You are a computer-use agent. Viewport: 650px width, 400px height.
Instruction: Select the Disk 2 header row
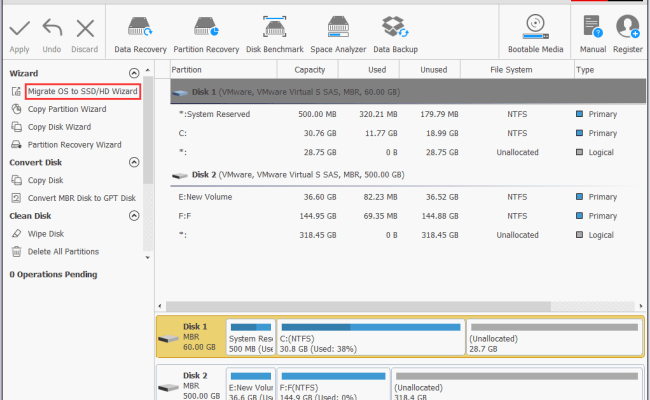point(408,175)
